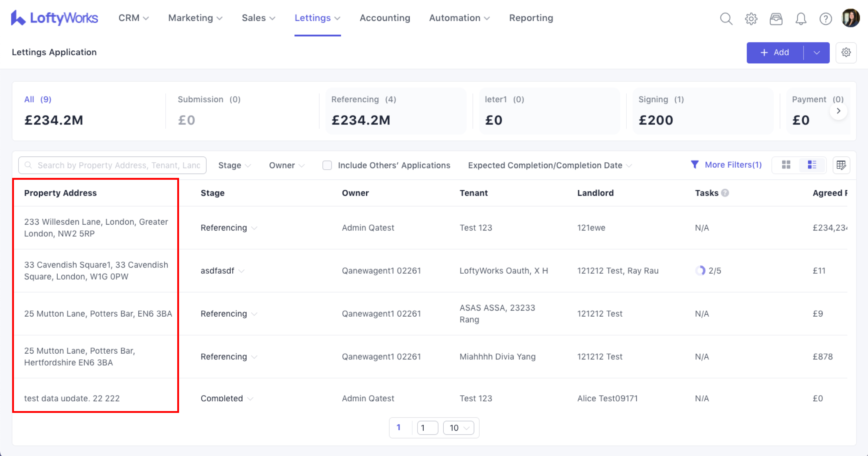
Task: Expand the Owner filter dropdown
Action: [x=287, y=165]
